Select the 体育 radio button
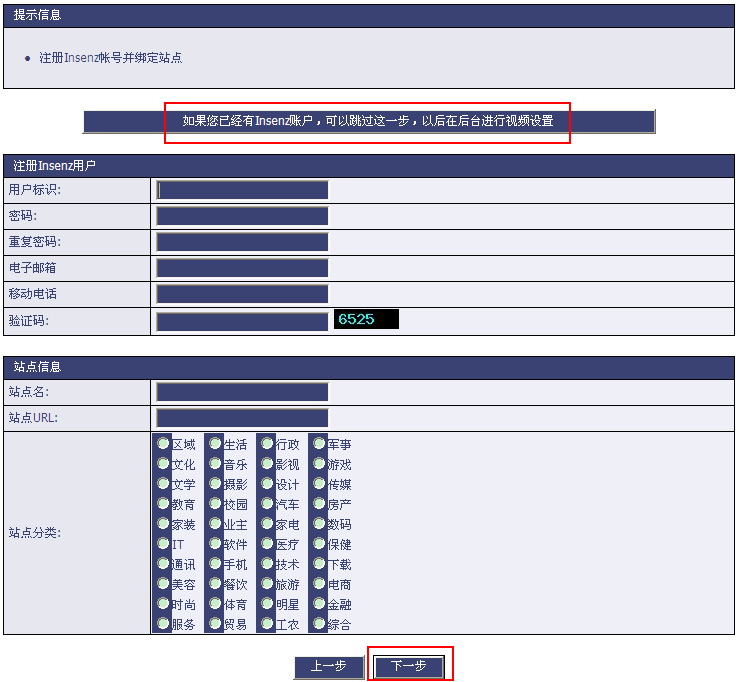Screen dimensions: 738x682 click(215, 603)
